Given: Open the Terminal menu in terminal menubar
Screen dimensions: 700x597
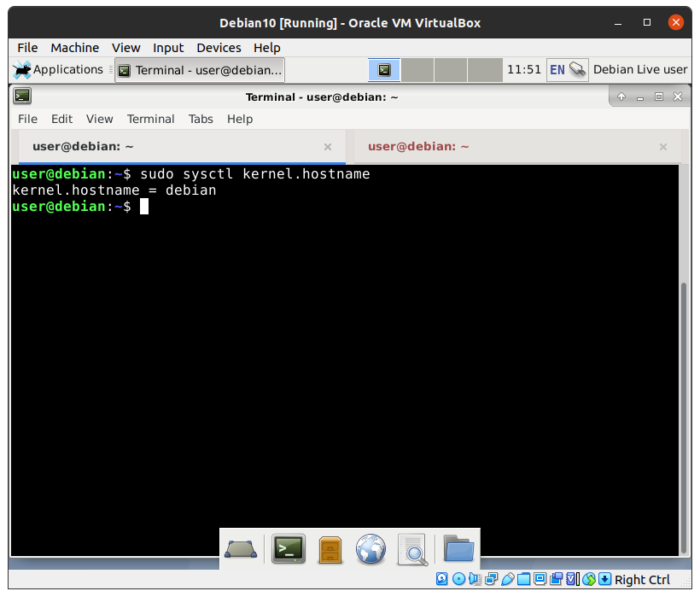Looking at the screenshot, I should [150, 119].
